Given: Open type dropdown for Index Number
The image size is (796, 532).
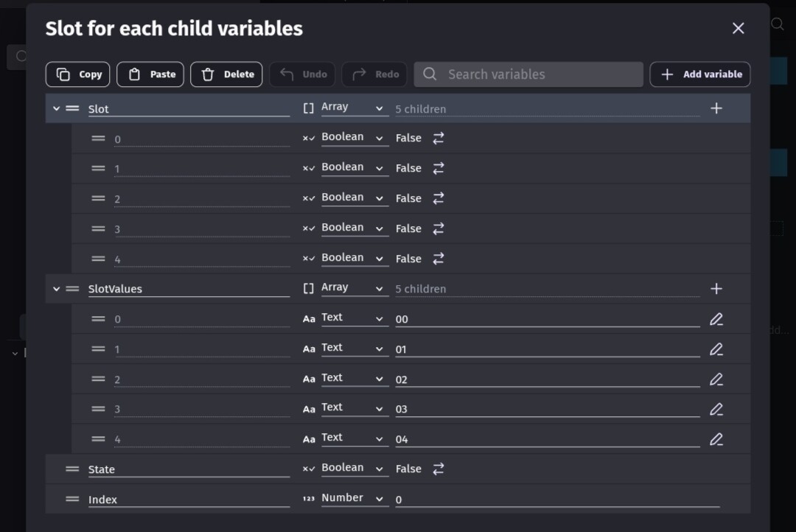Looking at the screenshot, I should point(354,499).
